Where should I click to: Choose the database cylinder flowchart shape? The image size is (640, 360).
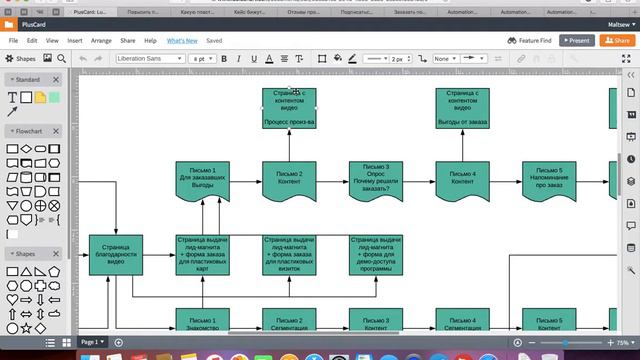26,177
